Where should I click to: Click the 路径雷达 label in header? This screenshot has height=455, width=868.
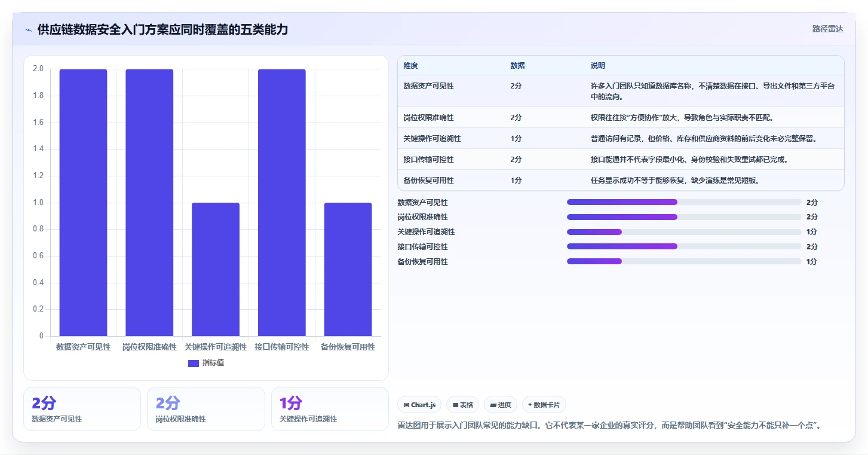827,29
